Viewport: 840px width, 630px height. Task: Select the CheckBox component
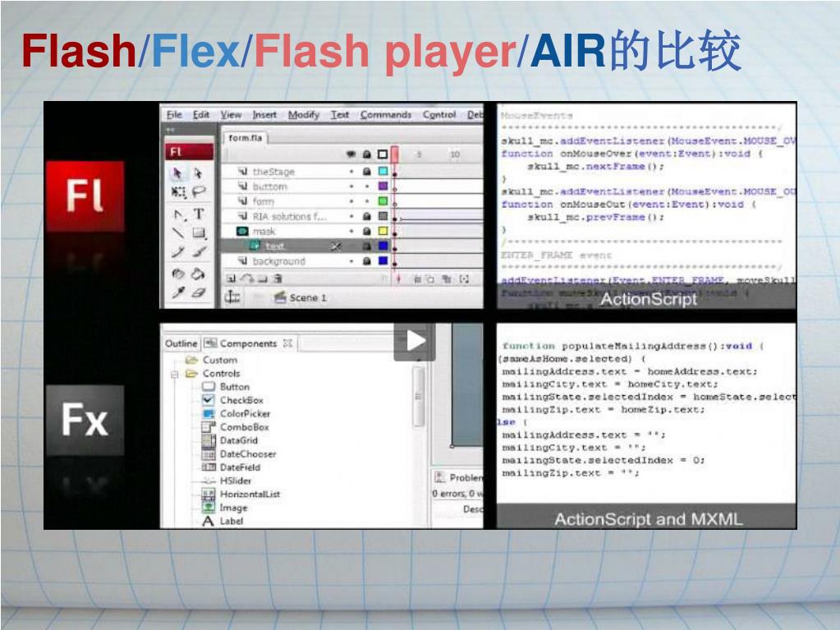(x=232, y=400)
